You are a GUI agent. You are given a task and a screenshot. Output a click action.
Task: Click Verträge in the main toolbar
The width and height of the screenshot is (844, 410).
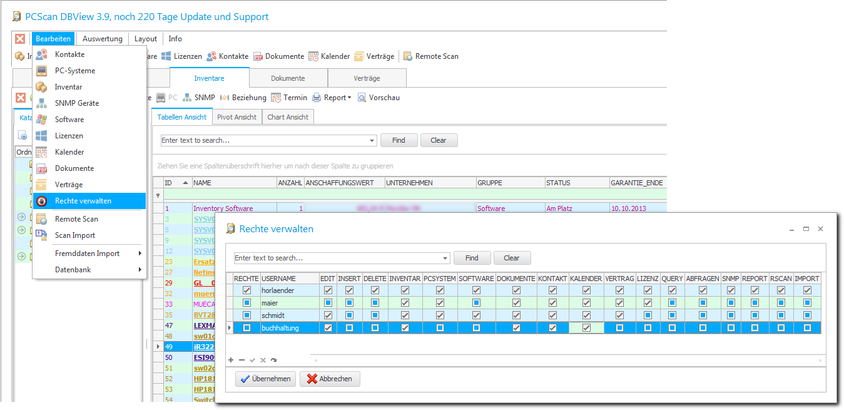click(375, 56)
